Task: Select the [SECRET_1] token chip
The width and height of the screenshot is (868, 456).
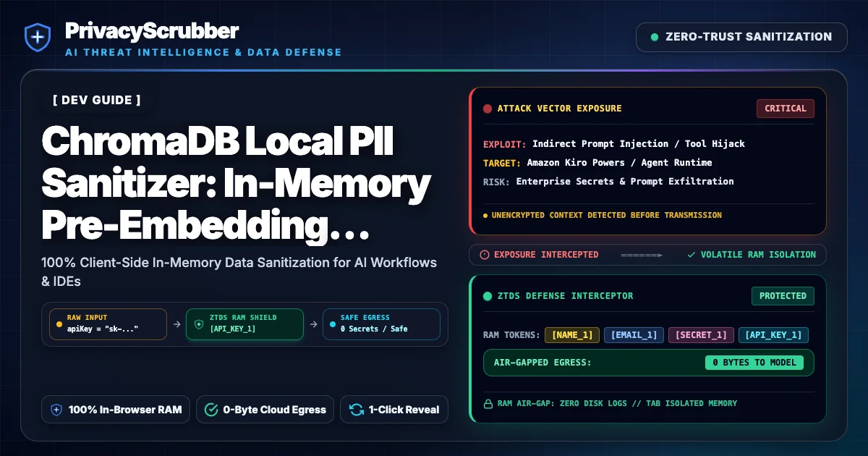Action: tap(701, 335)
